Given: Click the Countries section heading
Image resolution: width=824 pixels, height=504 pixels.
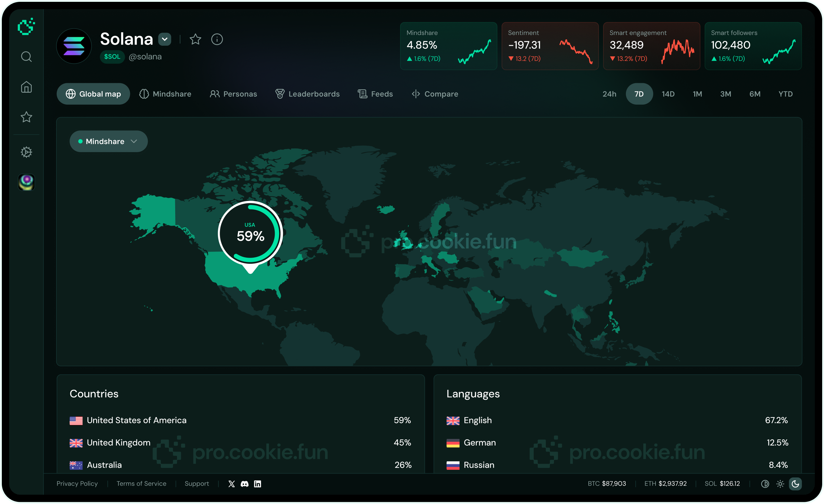Looking at the screenshot, I should coord(94,394).
